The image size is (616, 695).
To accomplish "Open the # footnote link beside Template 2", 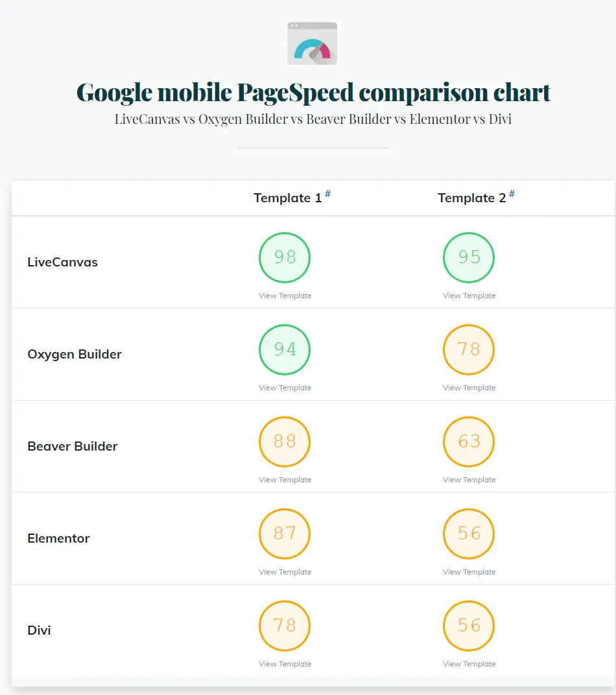I will coord(512,194).
